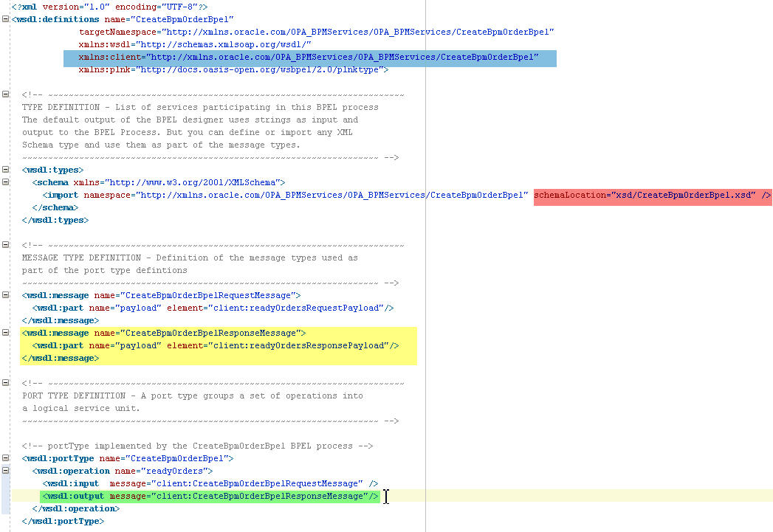This screenshot has height=532, width=773.
Task: Collapse the CreateBpmOrderBpelResponseMessage fold marker
Action: point(5,332)
